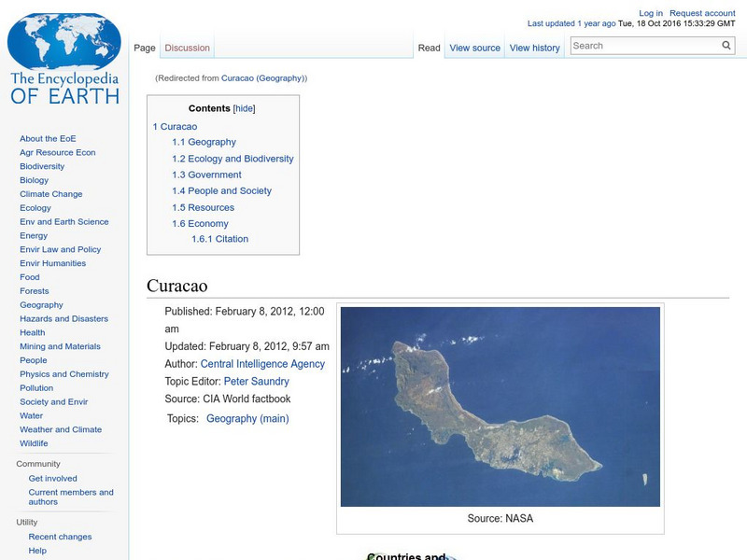Jump to 1.1 Geography section
Image resolution: width=747 pixels, height=560 pixels.
pos(204,142)
